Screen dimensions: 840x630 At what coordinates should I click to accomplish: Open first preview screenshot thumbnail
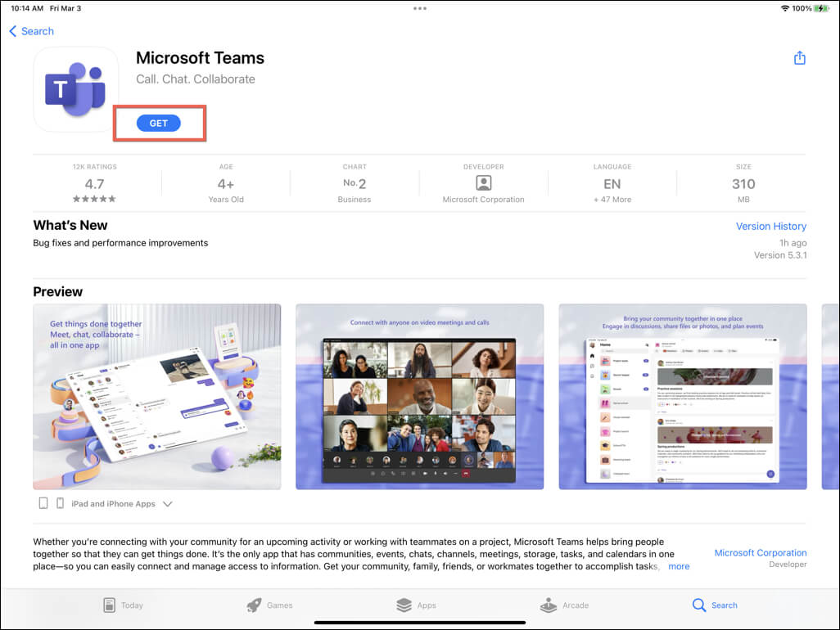click(x=157, y=397)
